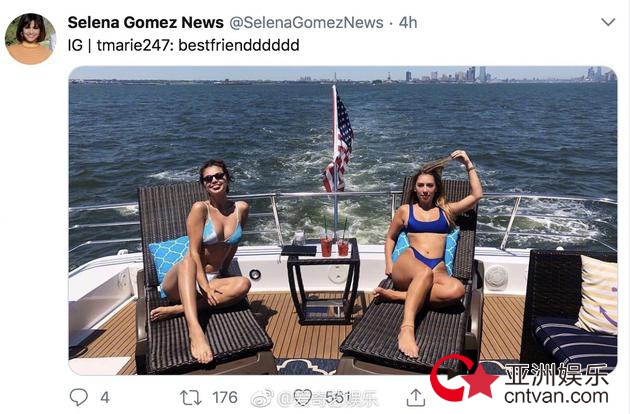Select the tweet text mentioning tmarie247
The image size is (630, 414).
coord(183,45)
